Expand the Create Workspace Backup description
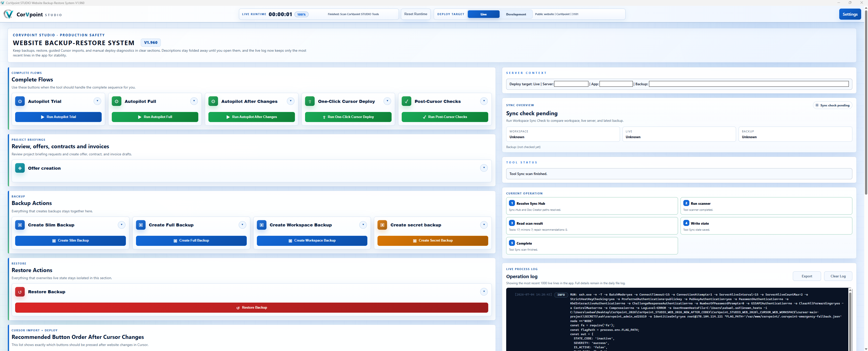Viewport: 868px width, 351px height. pyautogui.click(x=363, y=225)
